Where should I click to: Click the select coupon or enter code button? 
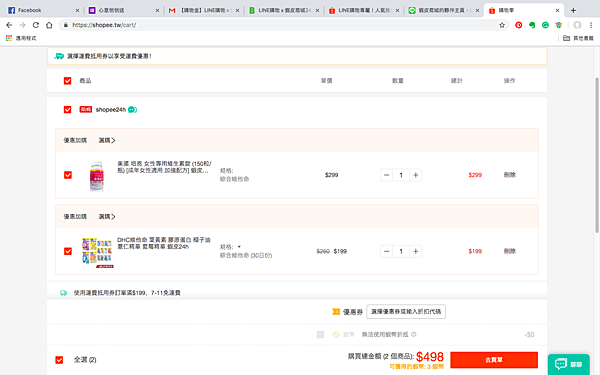(x=406, y=312)
